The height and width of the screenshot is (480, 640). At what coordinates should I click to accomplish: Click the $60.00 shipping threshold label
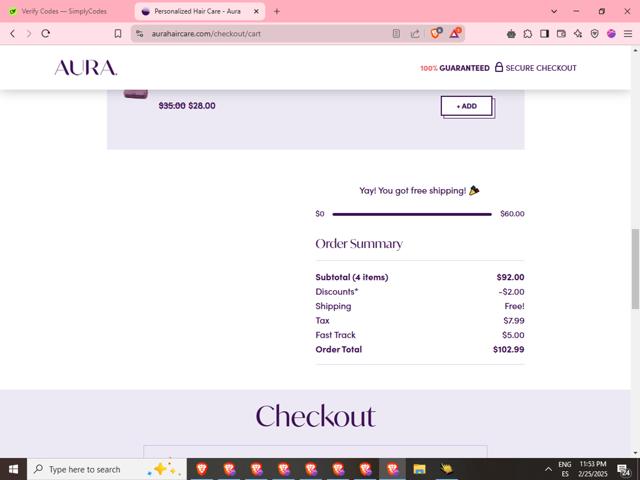(x=512, y=214)
